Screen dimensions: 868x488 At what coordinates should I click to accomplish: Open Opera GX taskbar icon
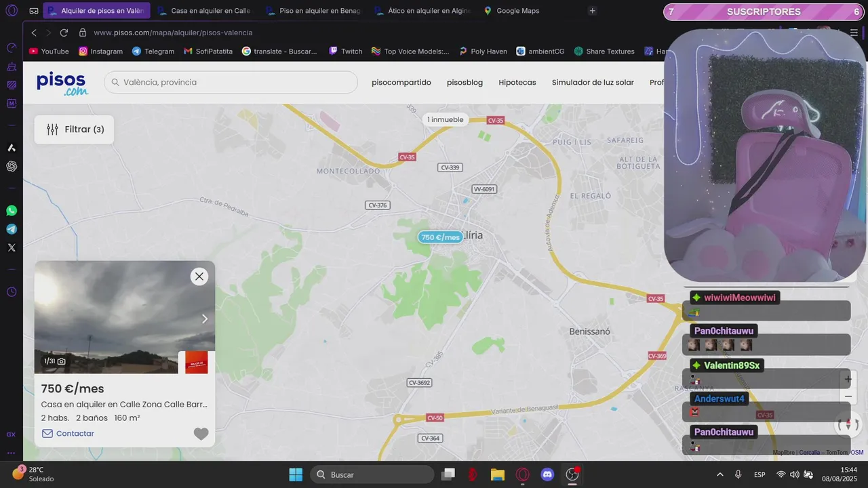(x=522, y=474)
